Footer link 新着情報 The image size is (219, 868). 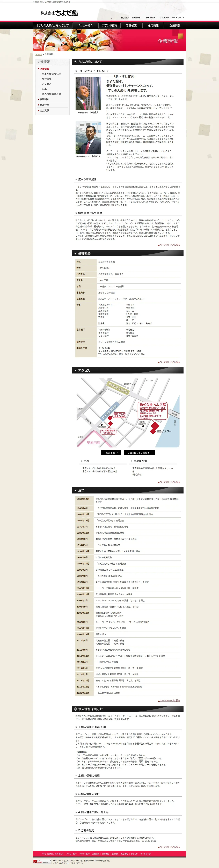[x=125, y=854]
